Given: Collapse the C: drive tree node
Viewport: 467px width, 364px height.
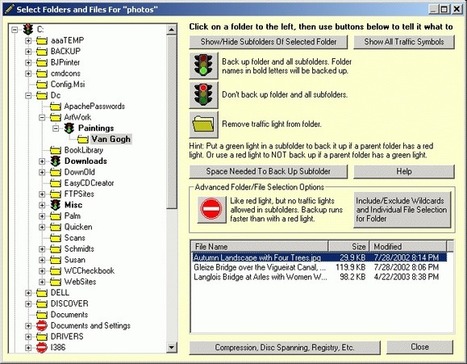Looking at the screenshot, I should click(x=14, y=30).
